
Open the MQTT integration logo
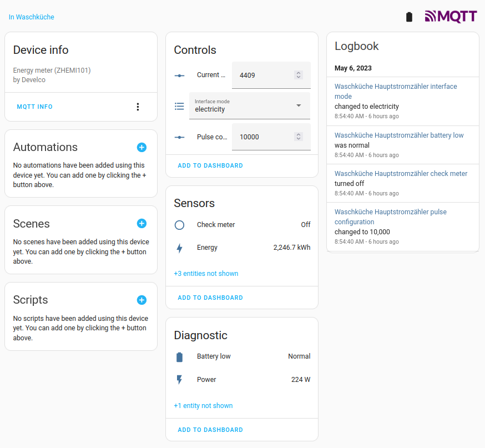[x=450, y=17]
